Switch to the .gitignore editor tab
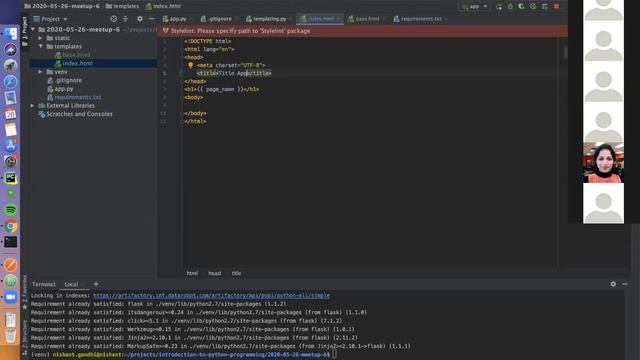Viewport: 640px width, 360px height. (217, 19)
